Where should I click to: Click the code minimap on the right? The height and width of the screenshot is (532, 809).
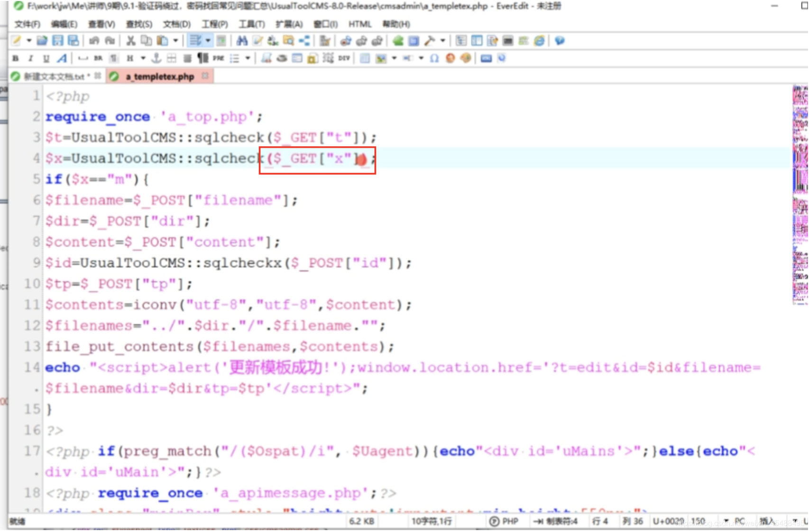tap(800, 195)
